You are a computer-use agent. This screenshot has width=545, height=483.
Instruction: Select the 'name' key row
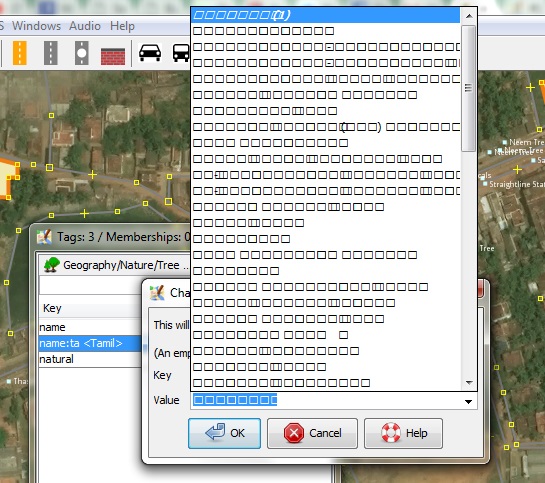(90, 327)
